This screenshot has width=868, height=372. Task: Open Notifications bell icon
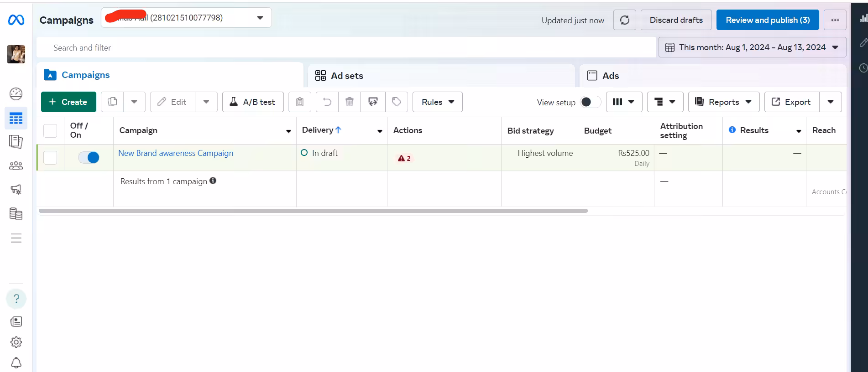coord(16,363)
